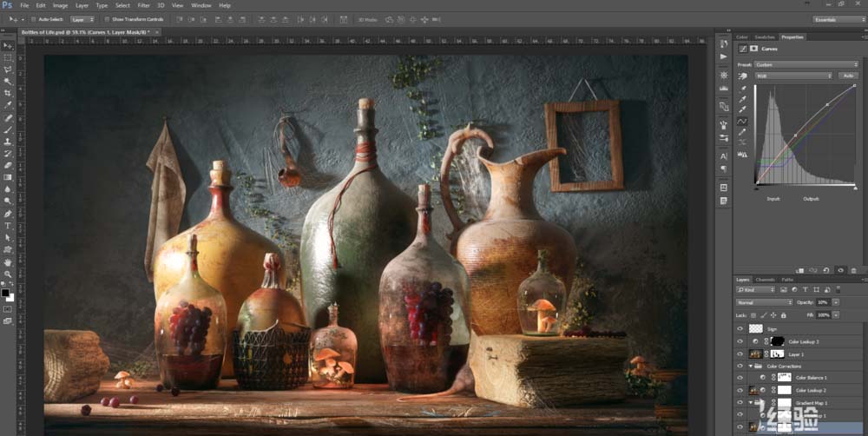The height and width of the screenshot is (436, 868).
Task: Hide the Sign layer
Action: point(740,329)
